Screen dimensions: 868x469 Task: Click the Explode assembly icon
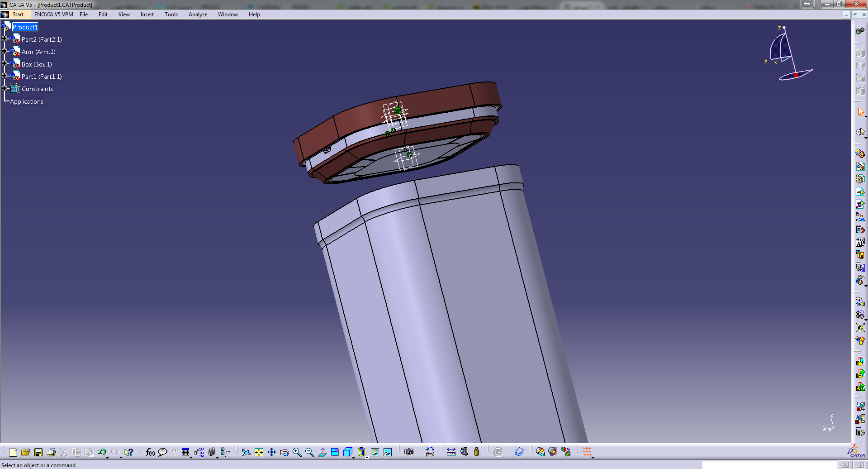860,327
